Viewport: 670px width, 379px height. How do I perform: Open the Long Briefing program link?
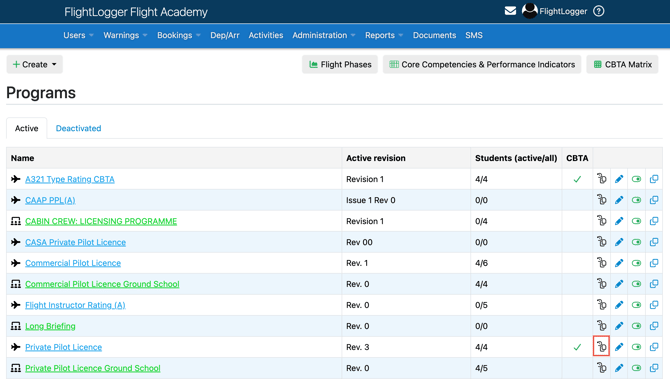coord(50,326)
